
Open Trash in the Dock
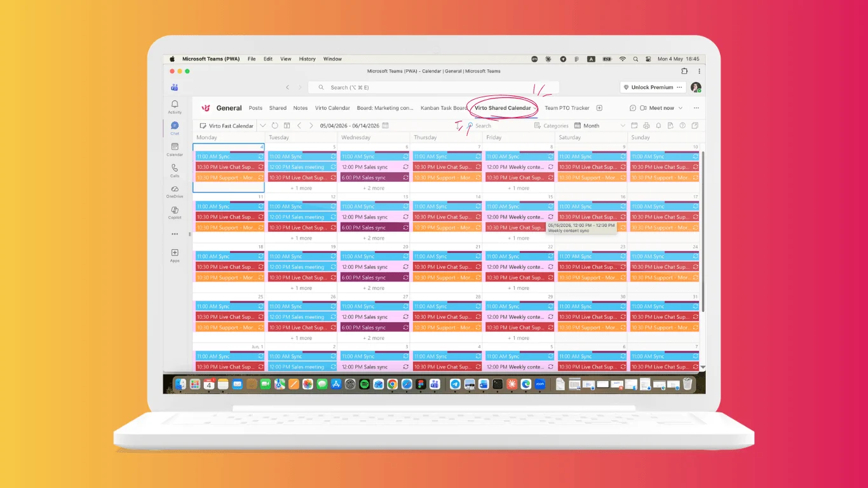pos(688,384)
